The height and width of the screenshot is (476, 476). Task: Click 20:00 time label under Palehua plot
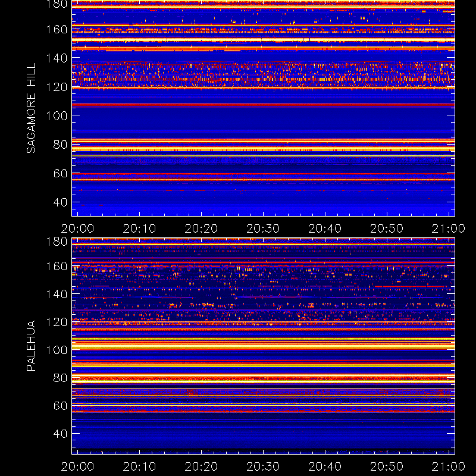click(77, 466)
